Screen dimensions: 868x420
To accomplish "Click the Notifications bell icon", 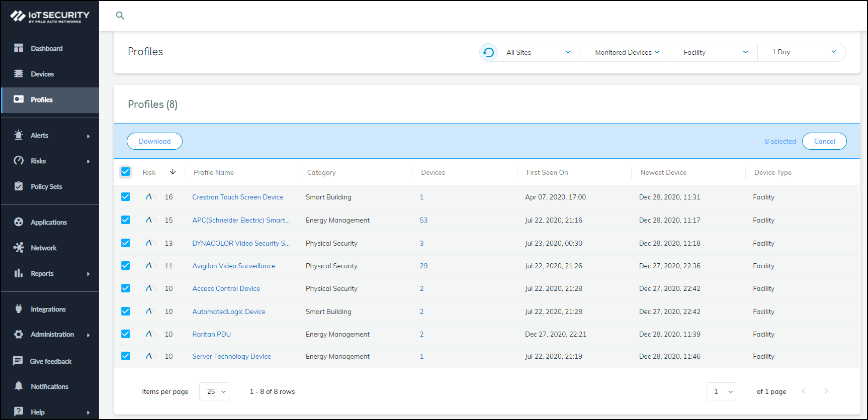I will point(19,386).
